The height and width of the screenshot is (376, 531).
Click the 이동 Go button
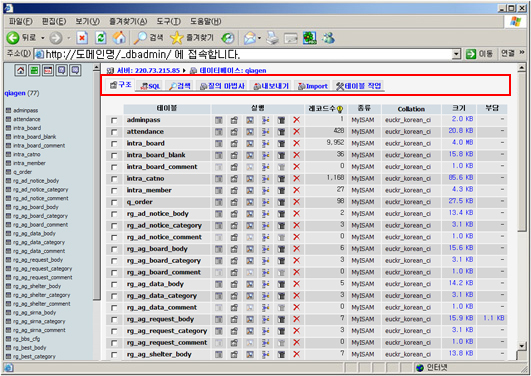[480, 54]
